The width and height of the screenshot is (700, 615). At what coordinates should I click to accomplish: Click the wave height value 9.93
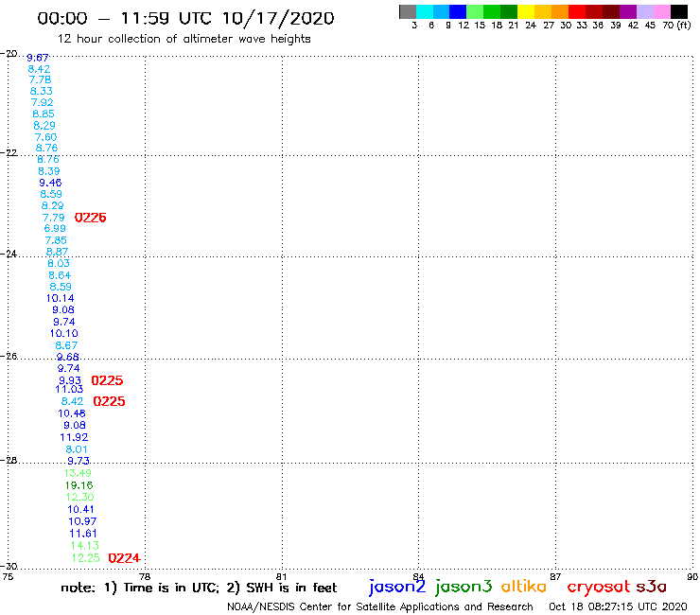pyautogui.click(x=70, y=380)
